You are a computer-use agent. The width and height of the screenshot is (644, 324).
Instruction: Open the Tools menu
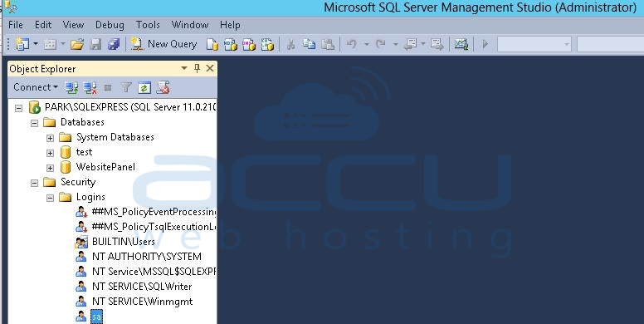(x=148, y=25)
